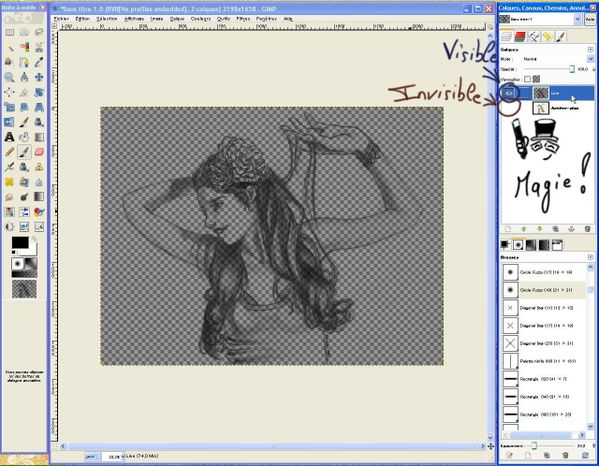Click the brush Espacement spacing slider
The image size is (599, 466).
(550, 445)
